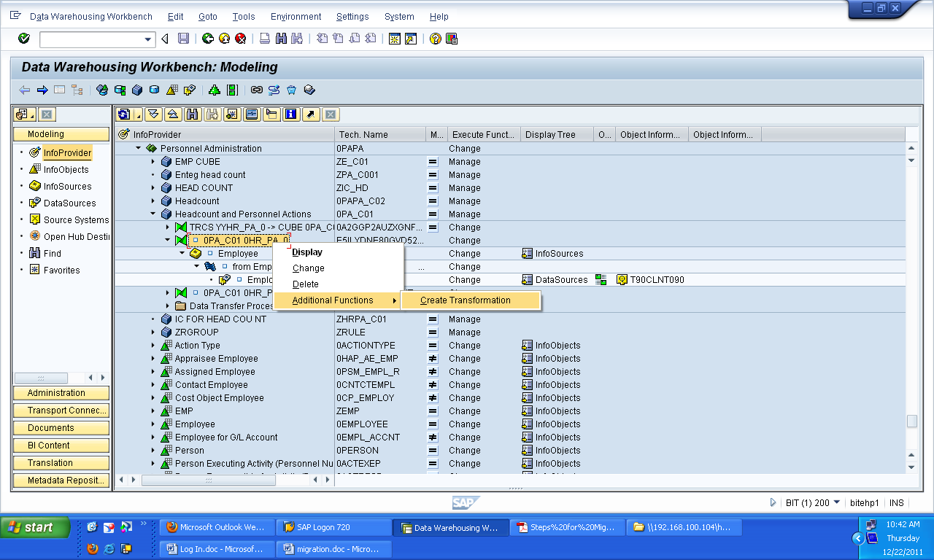Viewport: 934px width, 560px height.
Task: Collapse the Personnel Administration node
Action: (x=139, y=149)
